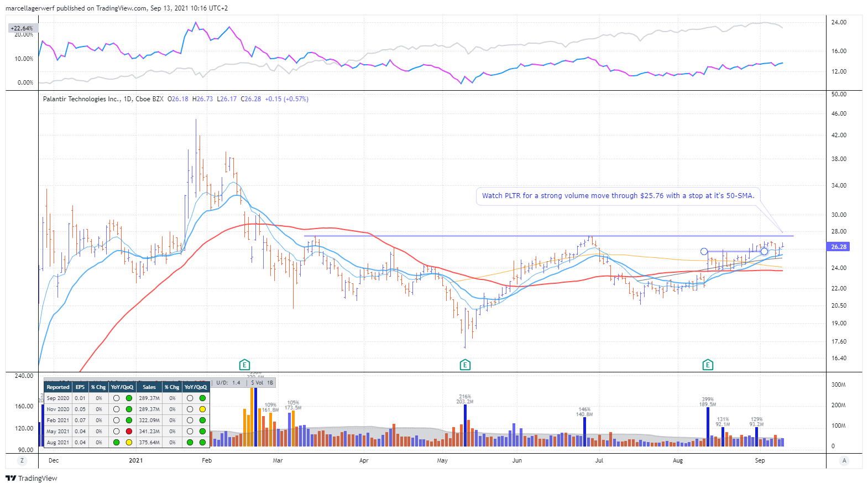Click the 146% 140.8M volume label

click(x=584, y=412)
